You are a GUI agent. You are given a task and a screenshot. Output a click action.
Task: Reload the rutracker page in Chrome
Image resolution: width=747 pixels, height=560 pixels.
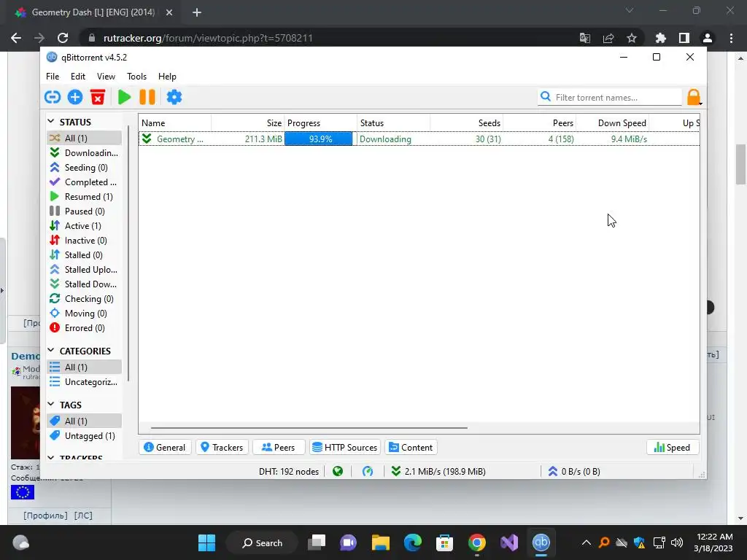(x=63, y=38)
